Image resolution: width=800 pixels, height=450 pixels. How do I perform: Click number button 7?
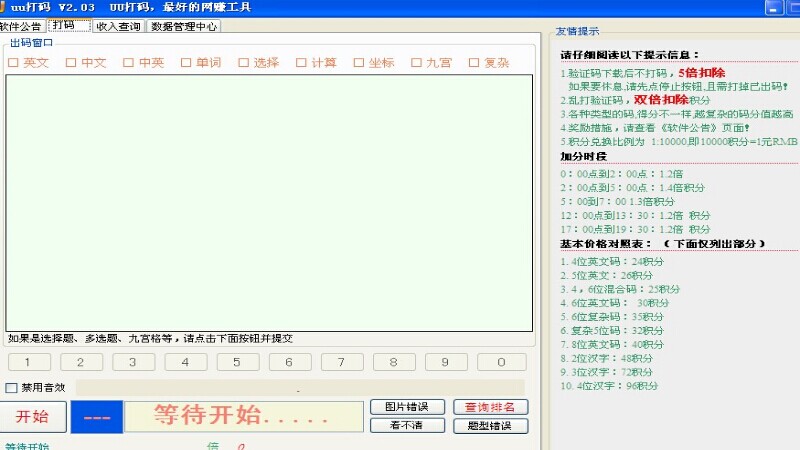(342, 362)
